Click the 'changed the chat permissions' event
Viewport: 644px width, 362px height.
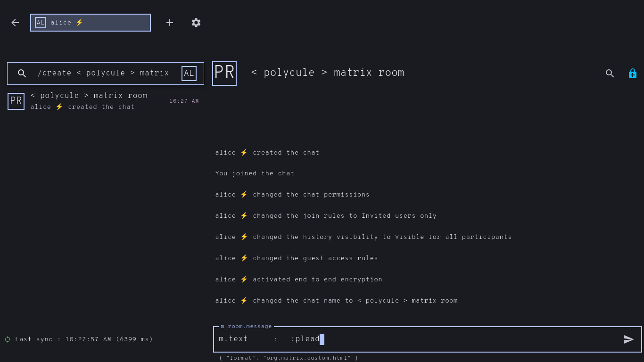311,195
